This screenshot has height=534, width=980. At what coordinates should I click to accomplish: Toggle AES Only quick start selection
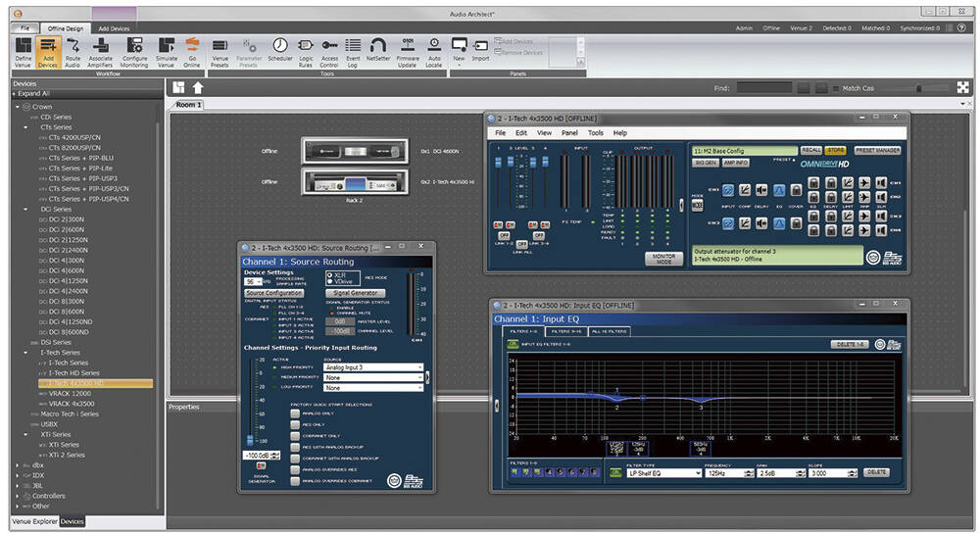pos(295,424)
